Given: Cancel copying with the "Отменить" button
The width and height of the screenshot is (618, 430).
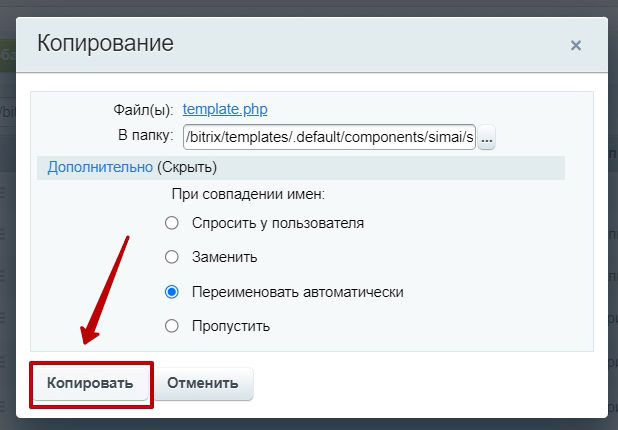Looking at the screenshot, I should pos(203,383).
